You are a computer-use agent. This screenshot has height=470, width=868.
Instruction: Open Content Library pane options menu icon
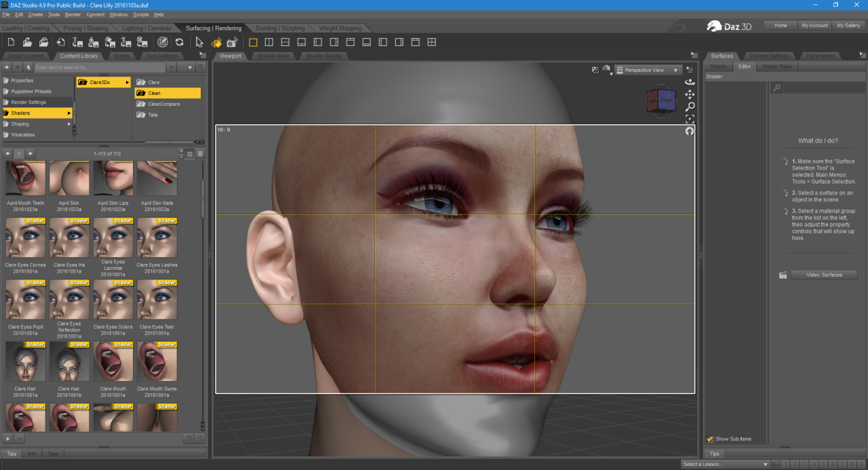point(203,56)
